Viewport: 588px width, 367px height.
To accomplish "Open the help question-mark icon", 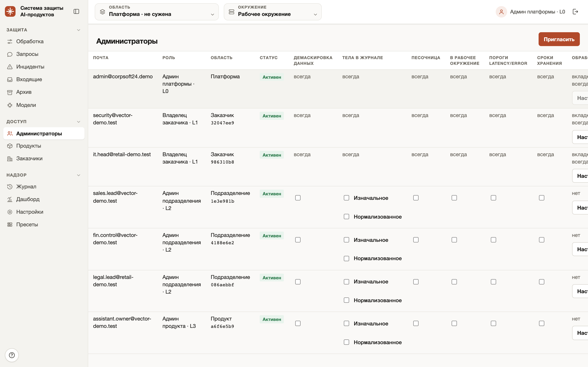I will (12, 355).
